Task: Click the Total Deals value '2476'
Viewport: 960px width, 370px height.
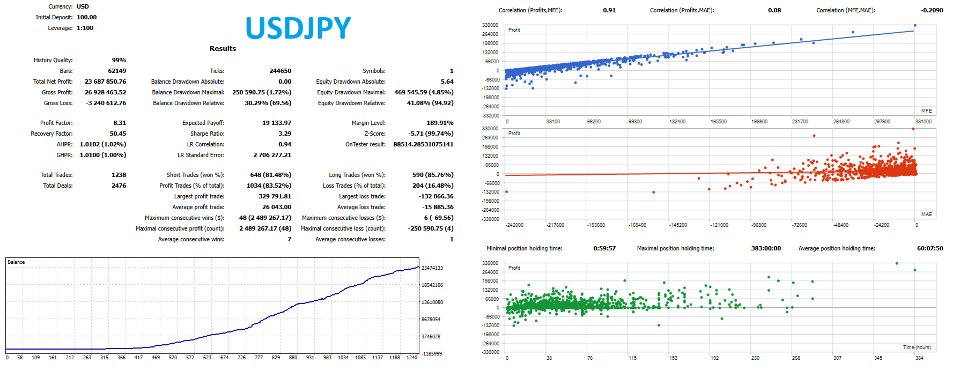Action: pyautogui.click(x=119, y=185)
